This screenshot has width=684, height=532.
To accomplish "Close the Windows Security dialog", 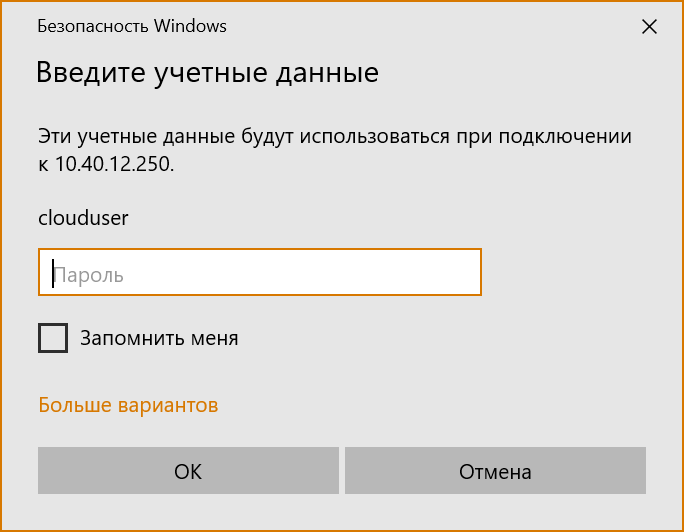I will [x=649, y=27].
